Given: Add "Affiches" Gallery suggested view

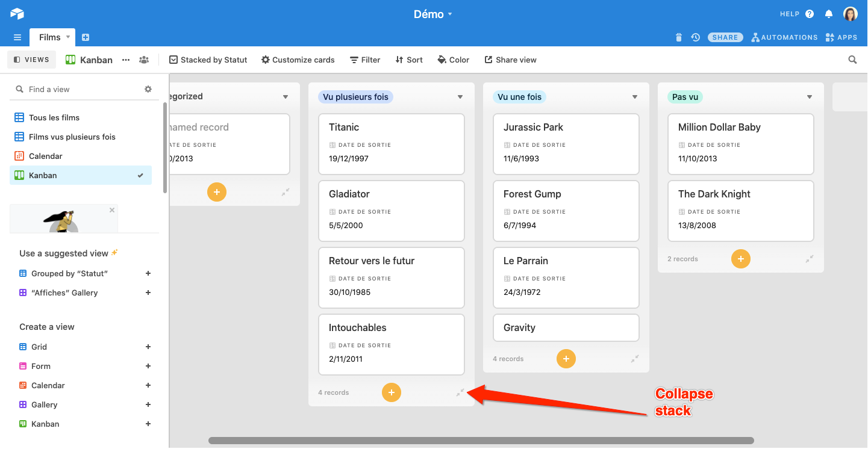Looking at the screenshot, I should click(x=148, y=293).
